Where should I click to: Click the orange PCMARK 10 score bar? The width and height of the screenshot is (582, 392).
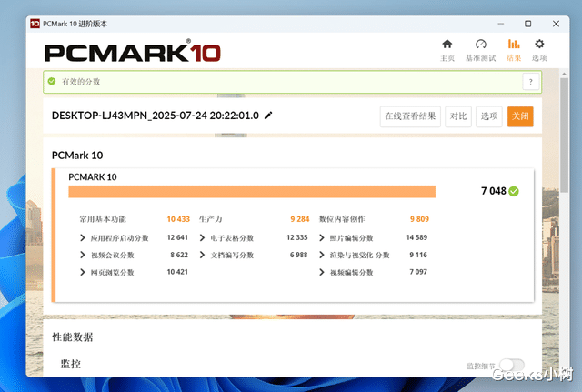(x=252, y=192)
